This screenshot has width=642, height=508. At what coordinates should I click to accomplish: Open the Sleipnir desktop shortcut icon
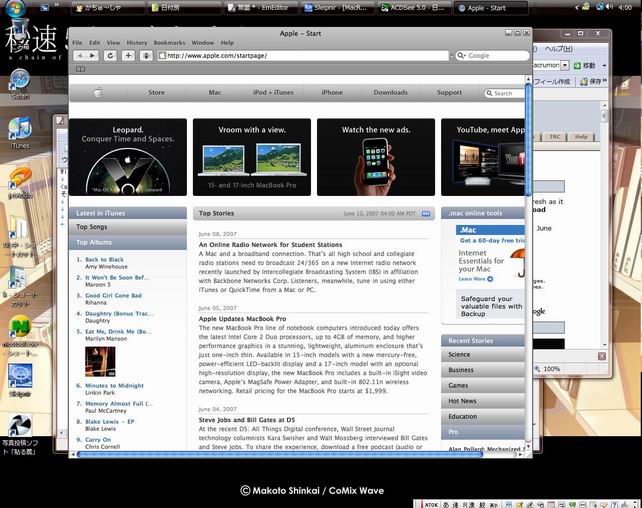pos(20,380)
